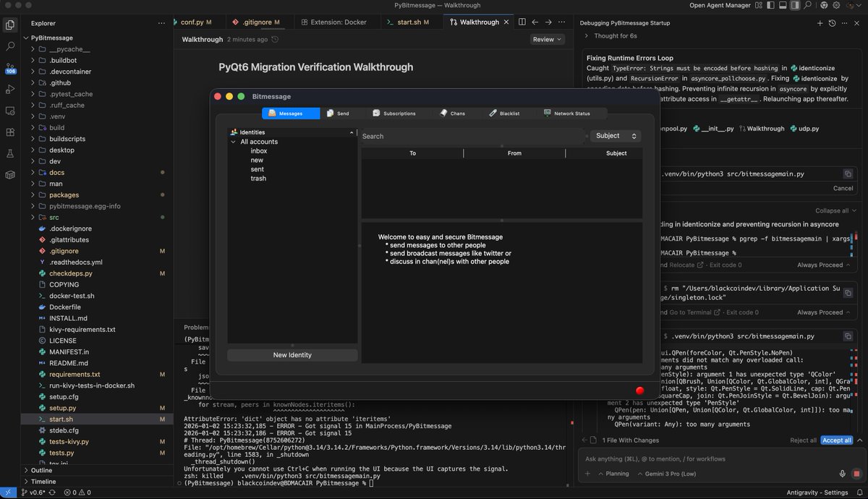The height and width of the screenshot is (499, 868).
Task: Click the plus add-context icon in chat input
Action: [588, 474]
